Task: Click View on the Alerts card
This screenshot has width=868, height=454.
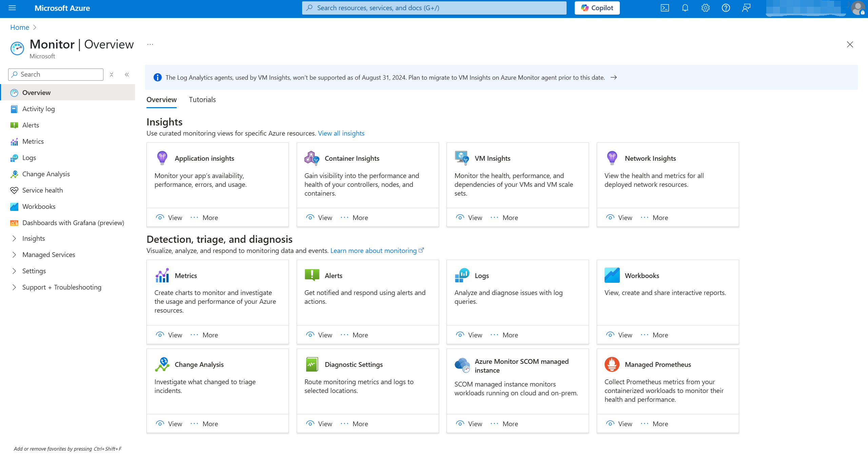Action: [319, 335]
